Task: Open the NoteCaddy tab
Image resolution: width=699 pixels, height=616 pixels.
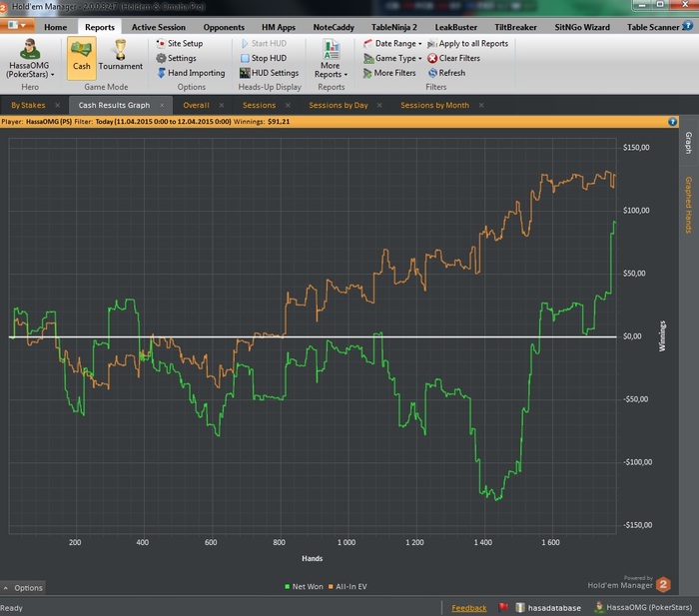Action: 334,27
